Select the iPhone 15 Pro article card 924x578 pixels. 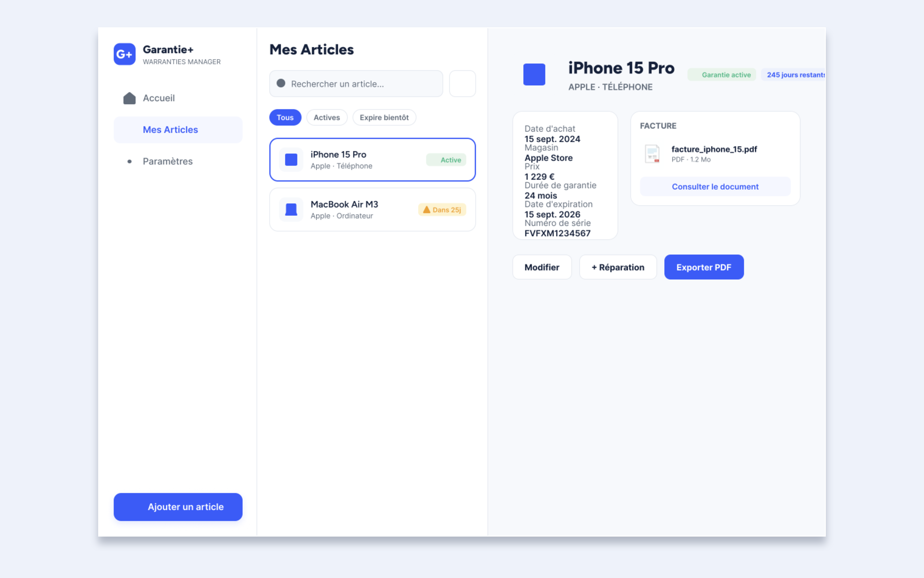tap(372, 160)
